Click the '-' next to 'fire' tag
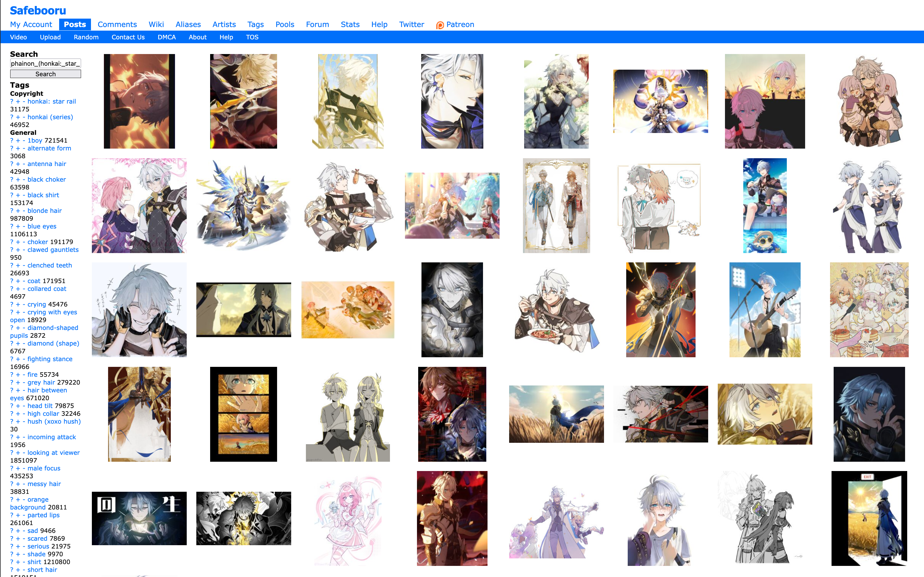Screen dimensions: 924x577 [x=24, y=374]
